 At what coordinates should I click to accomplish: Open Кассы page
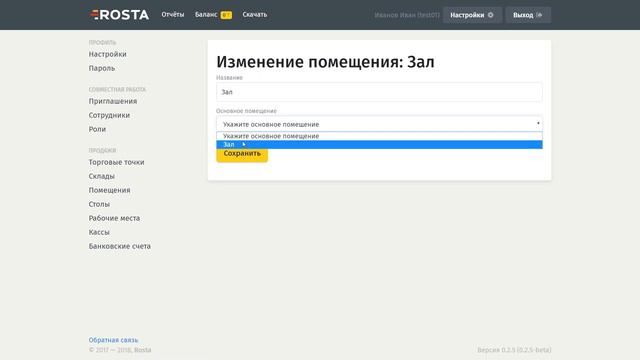[99, 232]
